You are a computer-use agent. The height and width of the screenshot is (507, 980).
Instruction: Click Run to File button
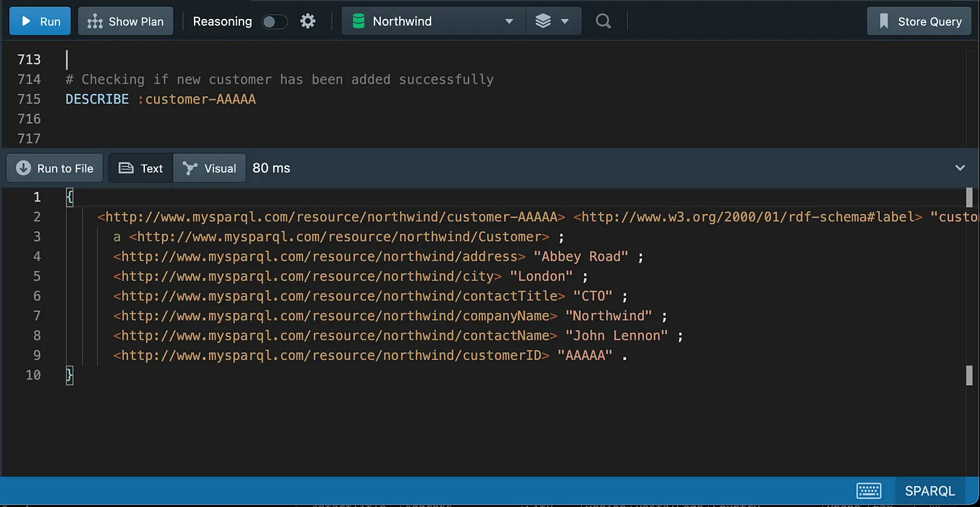pyautogui.click(x=55, y=168)
